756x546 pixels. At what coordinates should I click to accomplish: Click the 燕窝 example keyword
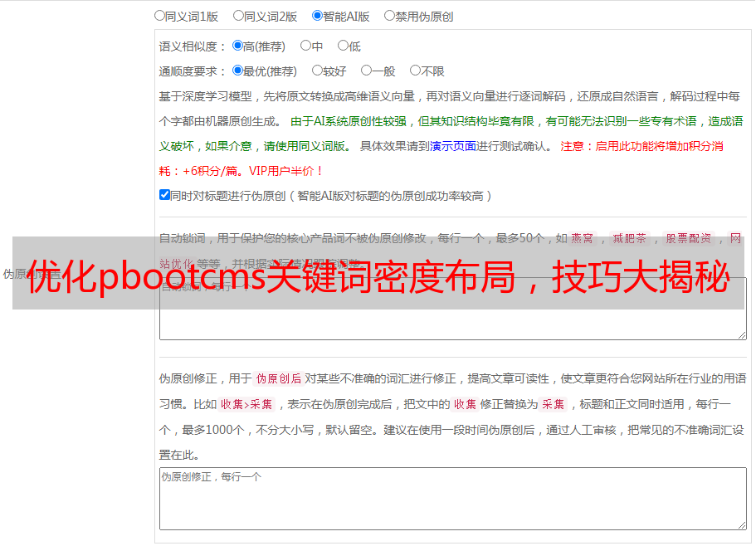click(583, 238)
